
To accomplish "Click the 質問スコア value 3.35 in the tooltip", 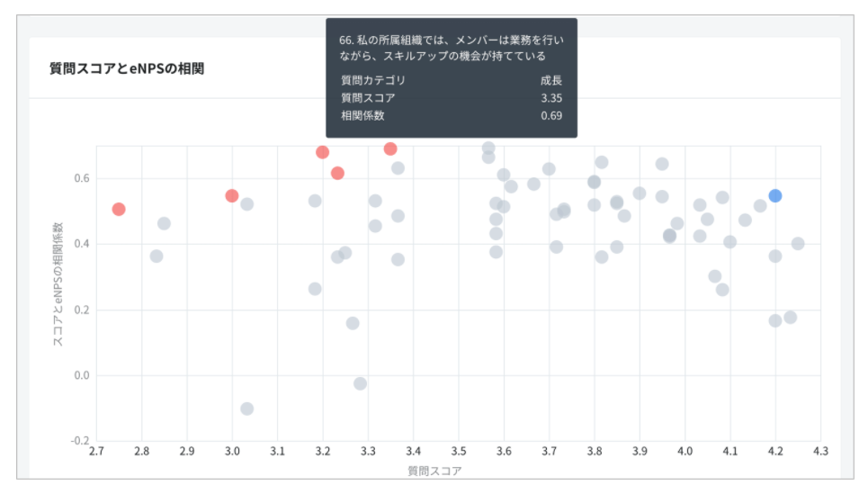I will pos(551,98).
